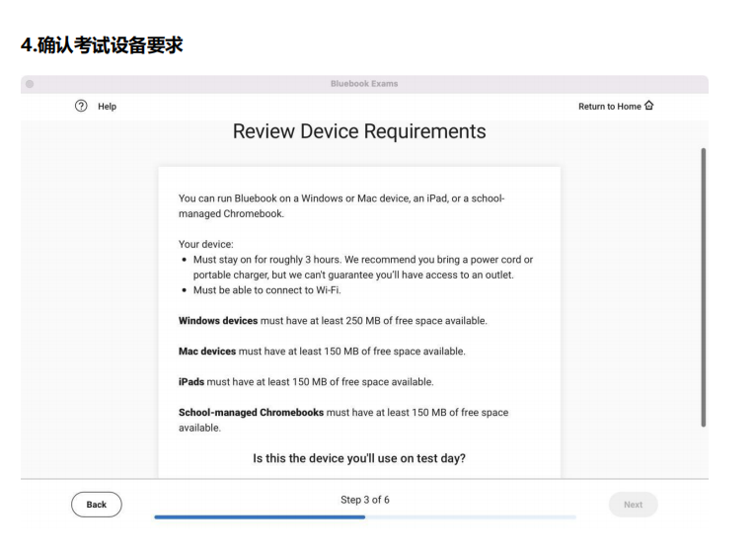Click the Bluebook Exams window title
The width and height of the screenshot is (756, 553).
364,84
